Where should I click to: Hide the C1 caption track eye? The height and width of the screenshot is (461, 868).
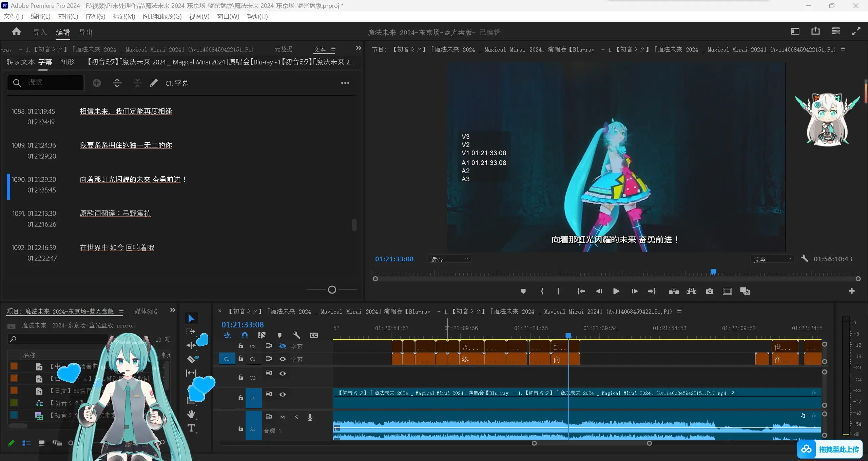click(x=283, y=359)
